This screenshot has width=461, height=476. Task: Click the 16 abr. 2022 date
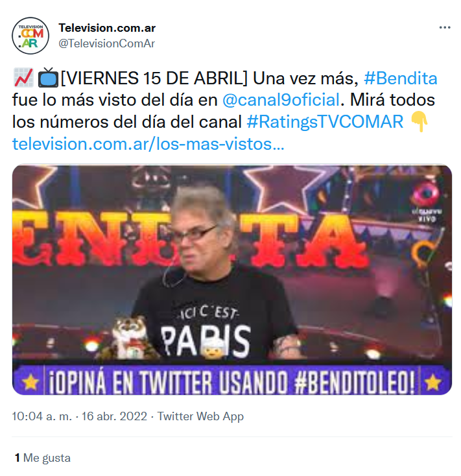click(114, 416)
